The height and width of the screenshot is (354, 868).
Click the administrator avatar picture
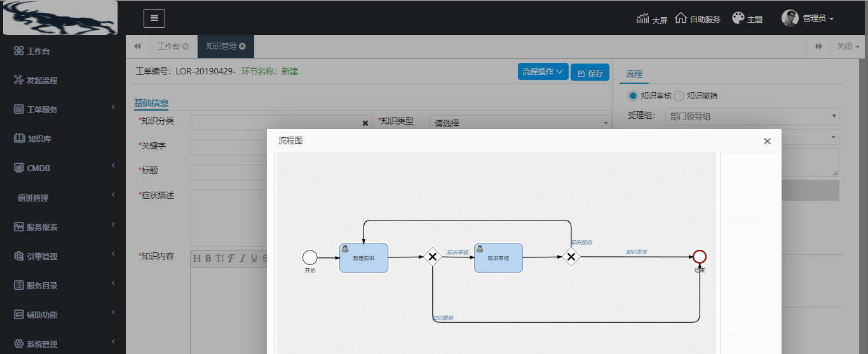pos(790,18)
